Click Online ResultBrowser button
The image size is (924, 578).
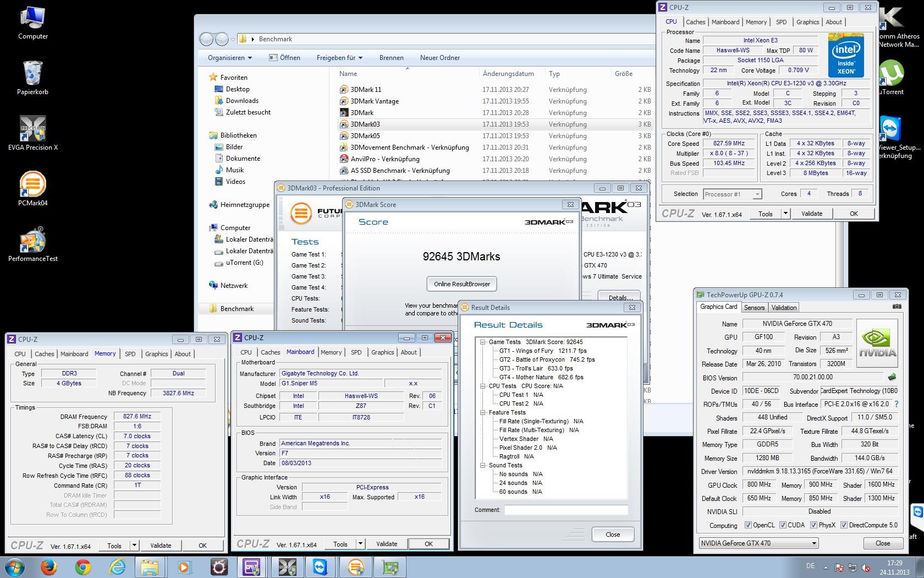click(x=462, y=284)
